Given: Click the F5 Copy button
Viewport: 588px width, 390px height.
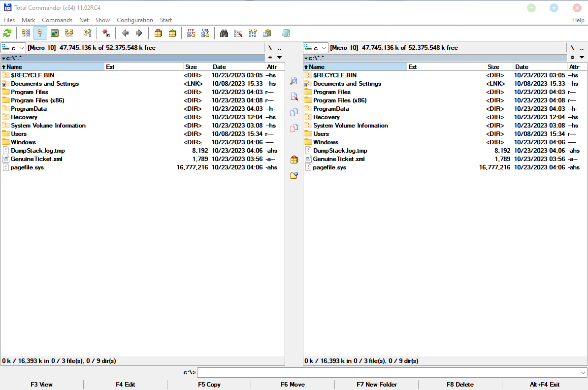Looking at the screenshot, I should tap(209, 385).
